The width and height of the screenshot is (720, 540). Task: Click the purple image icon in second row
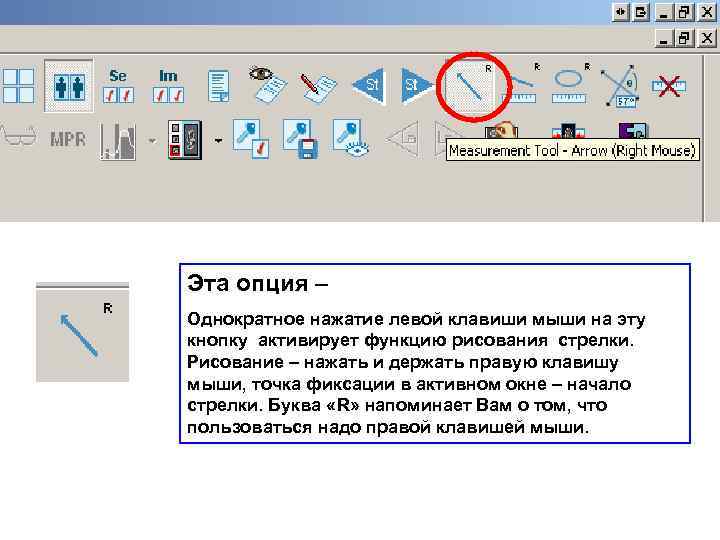634,130
